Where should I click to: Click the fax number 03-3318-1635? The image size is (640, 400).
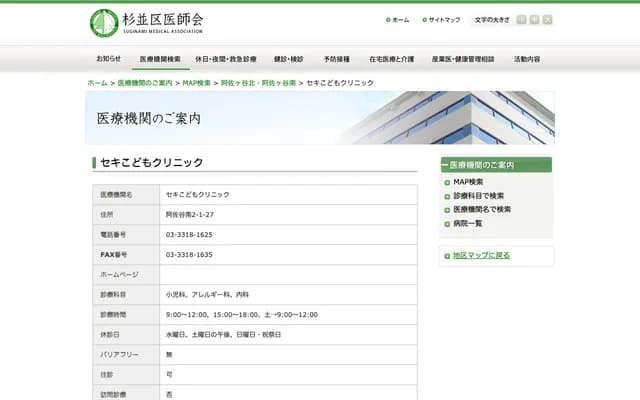tap(189, 255)
